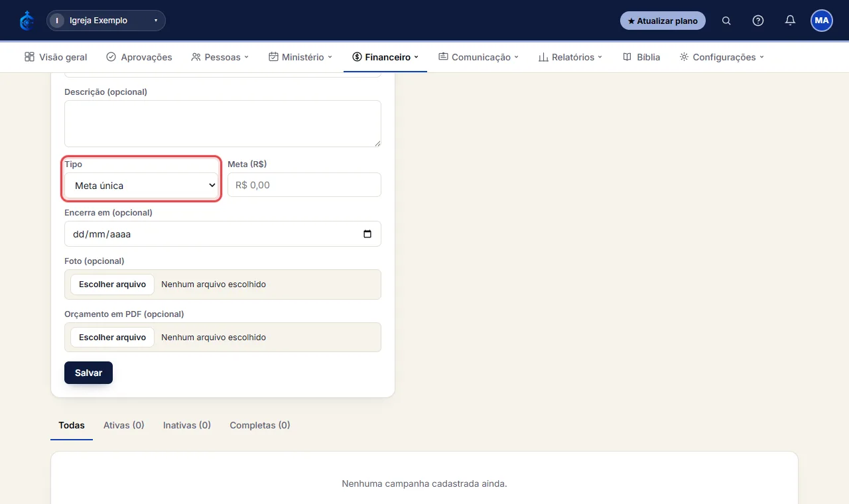
Task: Open the notifications bell icon
Action: (790, 21)
